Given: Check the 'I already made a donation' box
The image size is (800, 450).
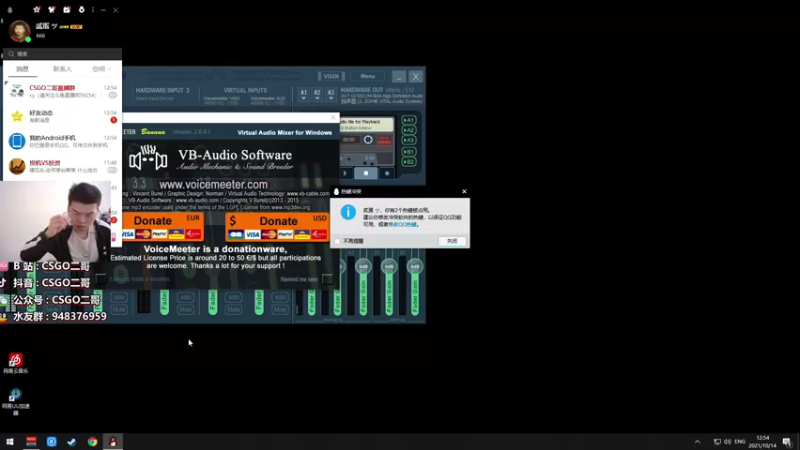Looking at the screenshot, I should (x=101, y=279).
